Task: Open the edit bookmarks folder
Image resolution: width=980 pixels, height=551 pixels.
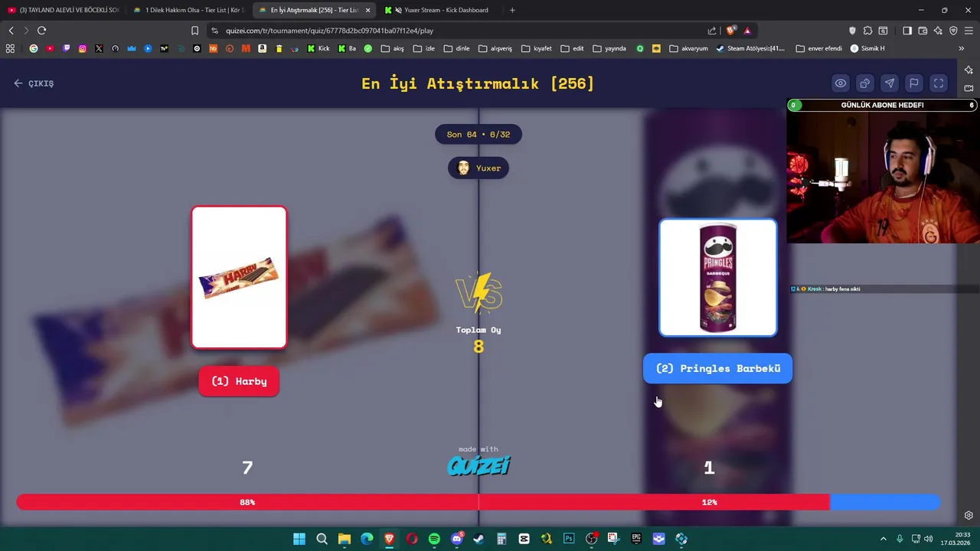Action: [572, 48]
